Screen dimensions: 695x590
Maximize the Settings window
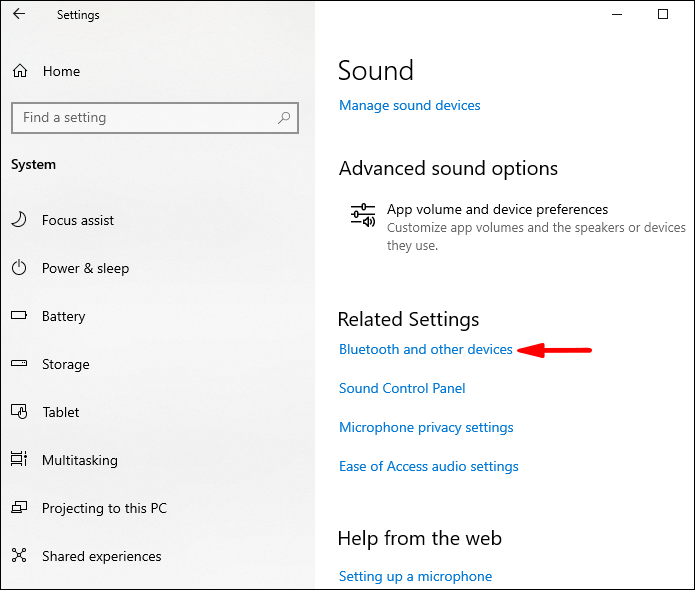tap(663, 15)
